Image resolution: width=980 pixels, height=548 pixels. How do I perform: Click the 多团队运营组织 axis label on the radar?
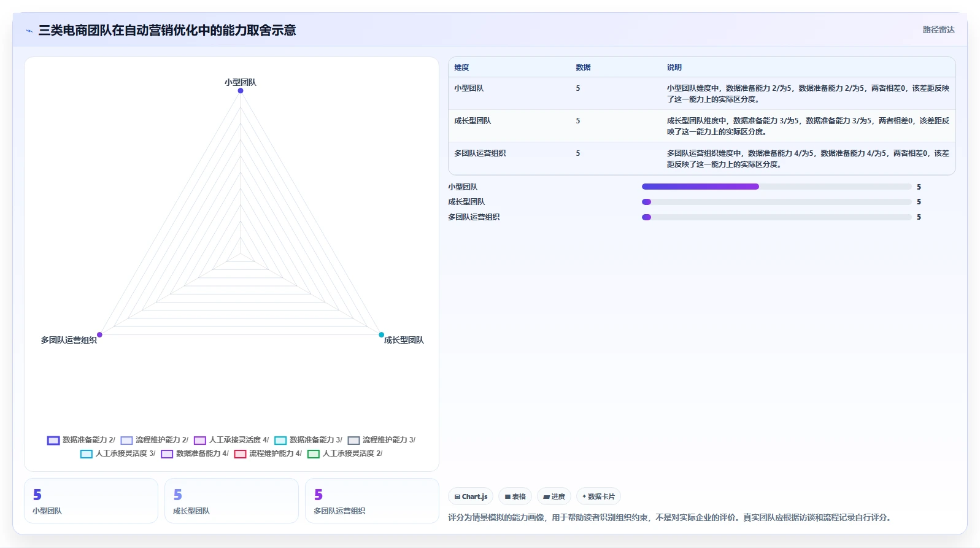69,340
